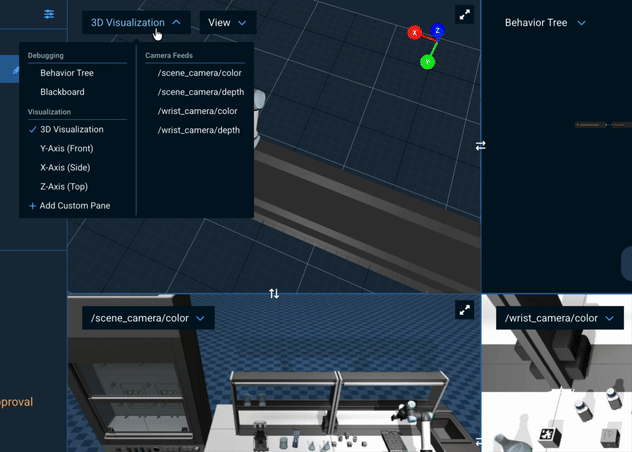Select /wrist_camera/color camera feed in menu
This screenshot has height=452, width=632.
pyautogui.click(x=197, y=111)
